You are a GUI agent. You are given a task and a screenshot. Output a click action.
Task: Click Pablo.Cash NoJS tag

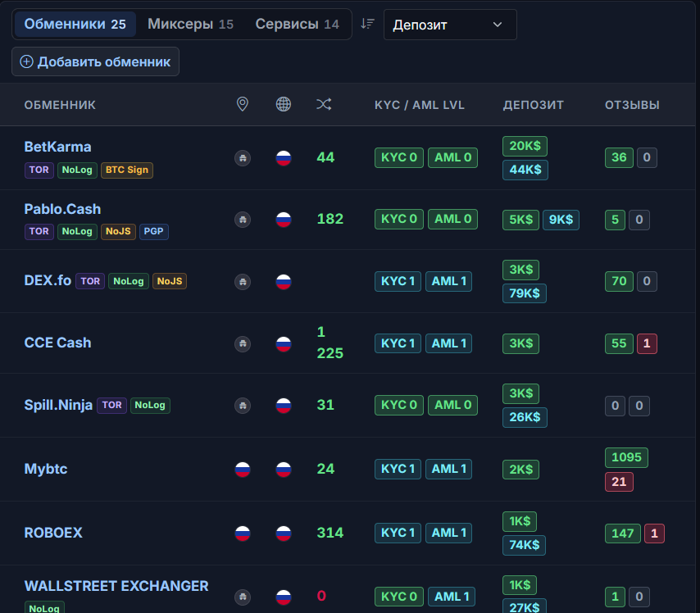[118, 231]
